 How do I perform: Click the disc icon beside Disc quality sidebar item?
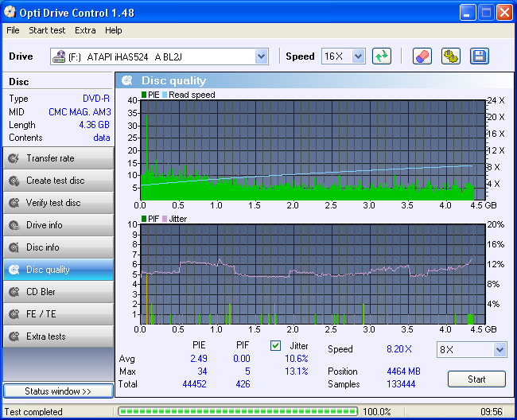point(14,270)
